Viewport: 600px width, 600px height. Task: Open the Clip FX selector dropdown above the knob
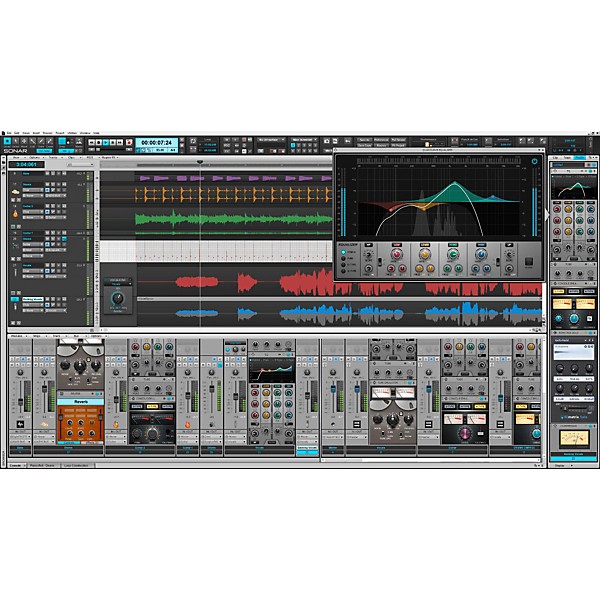pos(117,284)
